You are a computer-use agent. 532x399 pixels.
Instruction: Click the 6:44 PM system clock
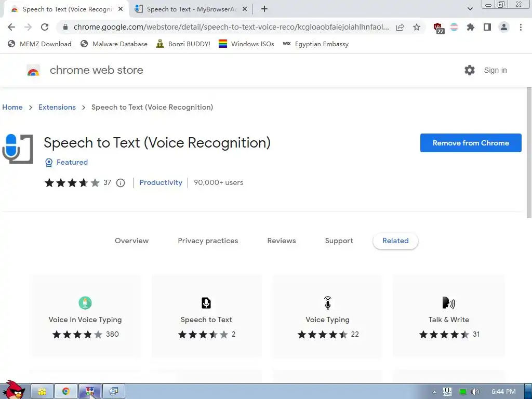[503, 392]
